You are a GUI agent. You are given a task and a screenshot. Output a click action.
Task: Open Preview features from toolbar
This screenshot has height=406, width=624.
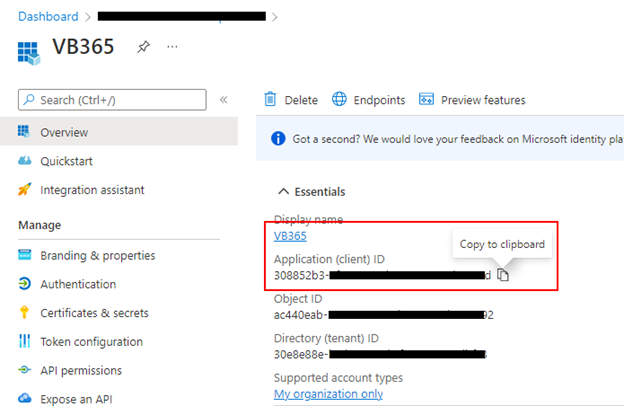(483, 100)
